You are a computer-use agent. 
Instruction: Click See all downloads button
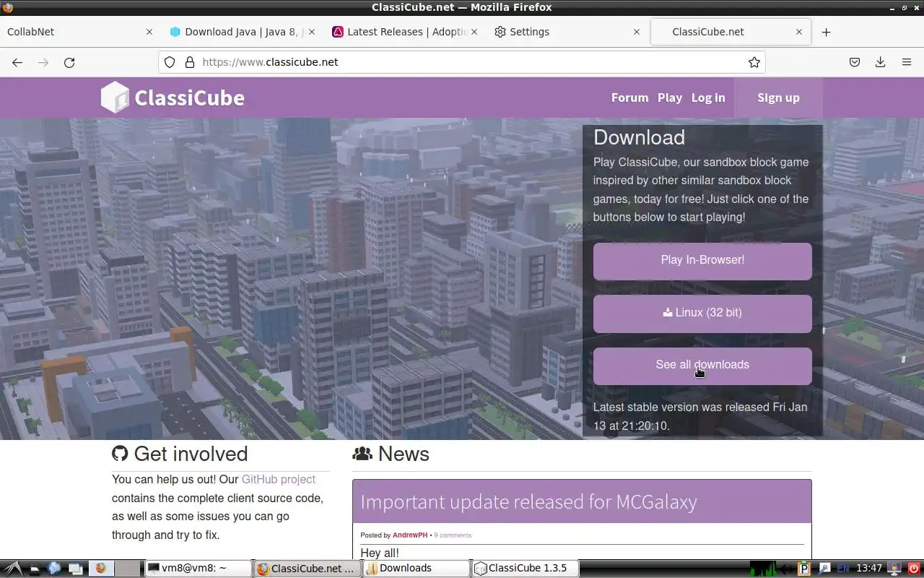[702, 366]
